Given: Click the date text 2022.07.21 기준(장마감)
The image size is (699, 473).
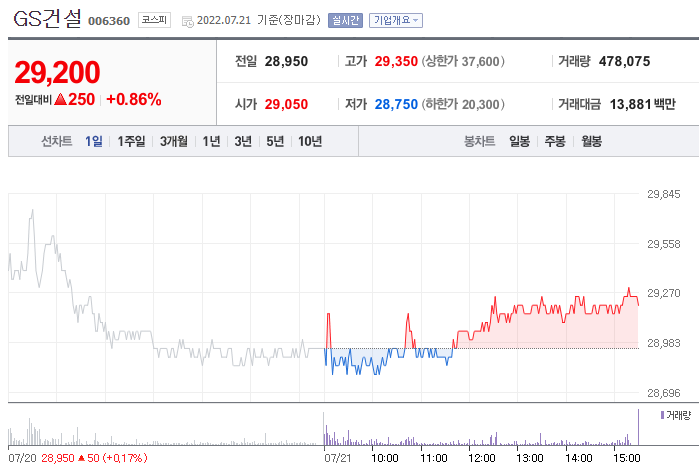Looking at the screenshot, I should [x=259, y=21].
